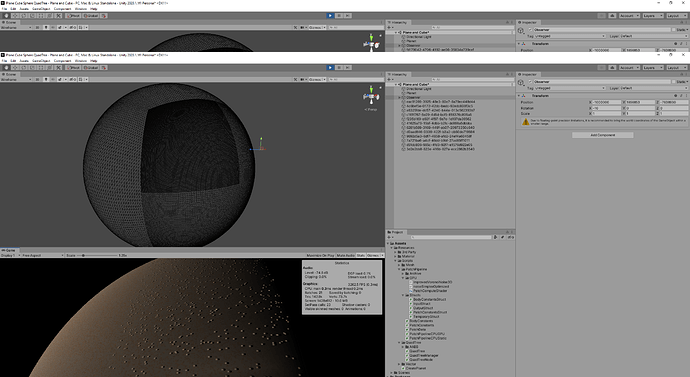
Task: Open Observer object icon picker in front Inspector
Action: (x=521, y=82)
